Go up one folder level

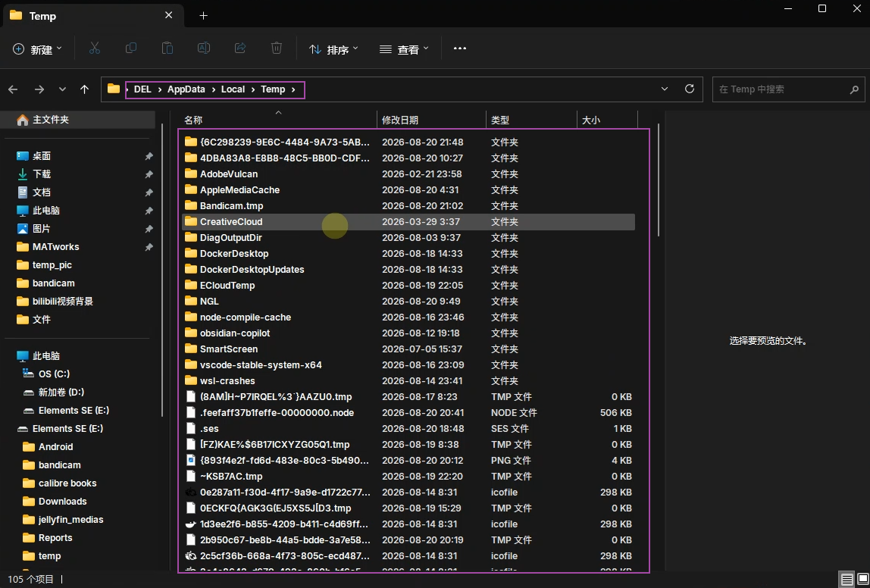[84, 89]
